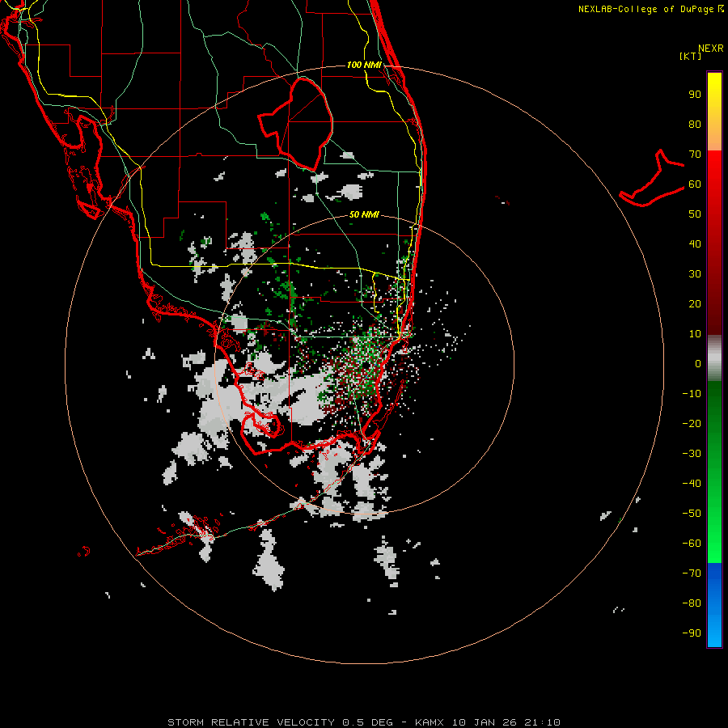This screenshot has height=728, width=728.
Task: Click the NEXLAB-College of DuPage label
Action: (x=651, y=9)
